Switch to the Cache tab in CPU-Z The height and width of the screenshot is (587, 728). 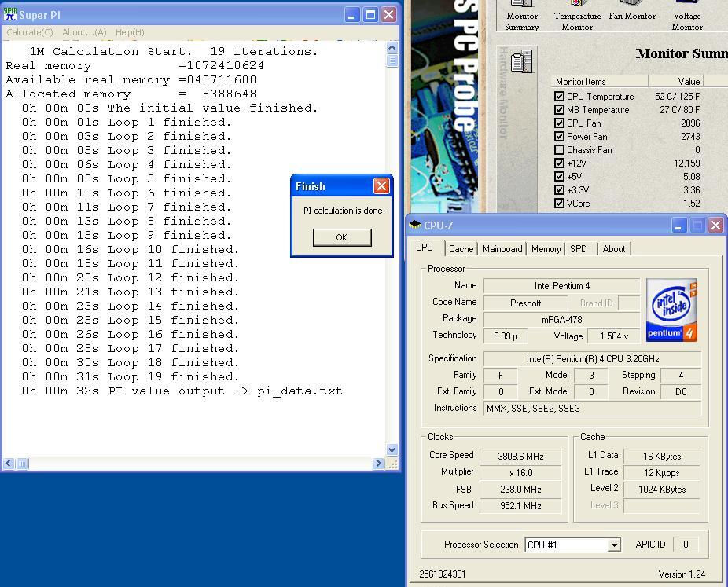[461, 249]
